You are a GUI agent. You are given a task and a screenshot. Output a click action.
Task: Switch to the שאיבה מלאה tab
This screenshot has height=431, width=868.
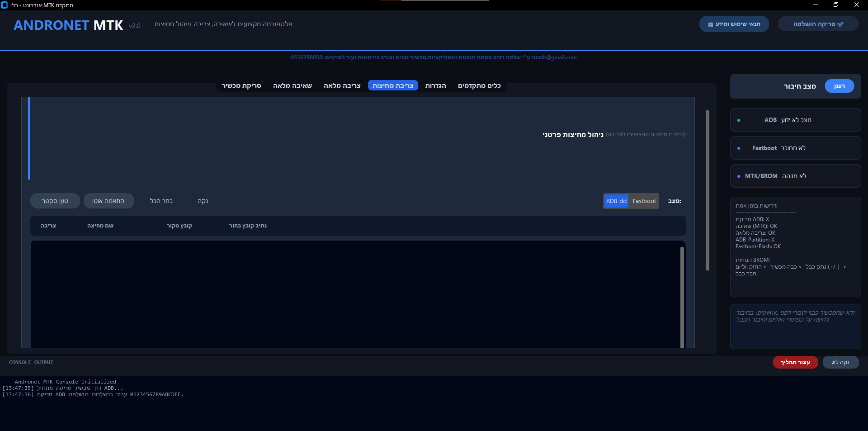pyautogui.click(x=292, y=85)
